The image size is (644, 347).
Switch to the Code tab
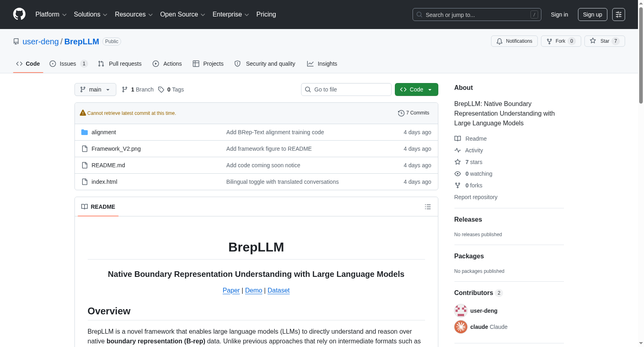[x=28, y=64]
